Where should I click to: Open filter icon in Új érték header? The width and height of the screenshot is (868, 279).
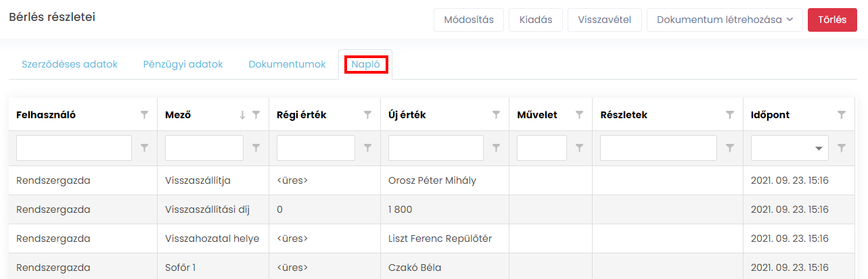(496, 115)
